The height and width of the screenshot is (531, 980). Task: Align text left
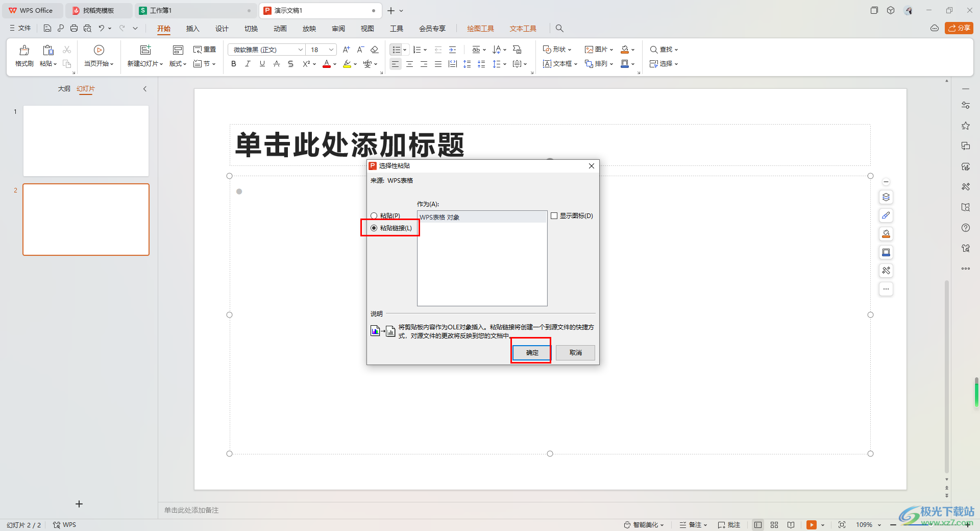[395, 64]
